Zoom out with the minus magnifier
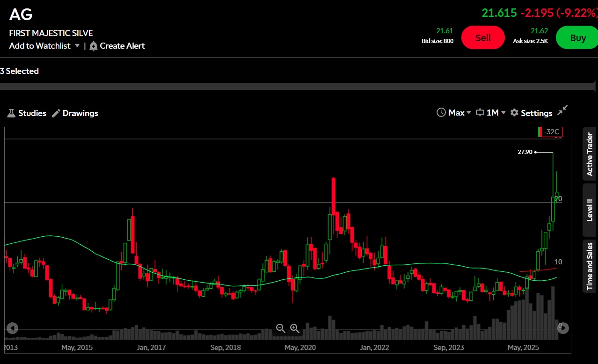This screenshot has width=598, height=364. click(281, 328)
